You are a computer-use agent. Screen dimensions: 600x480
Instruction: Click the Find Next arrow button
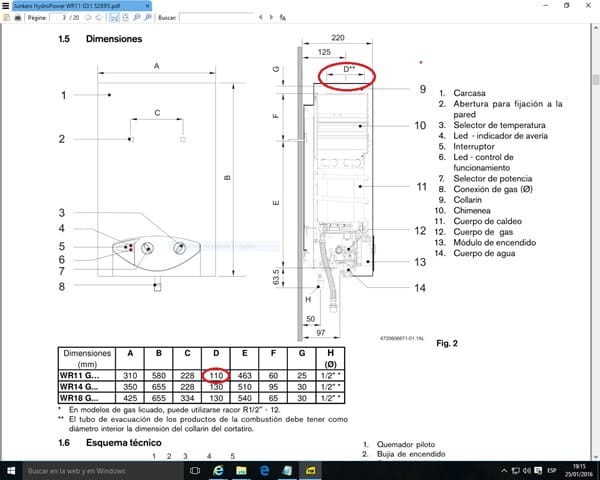(271, 18)
